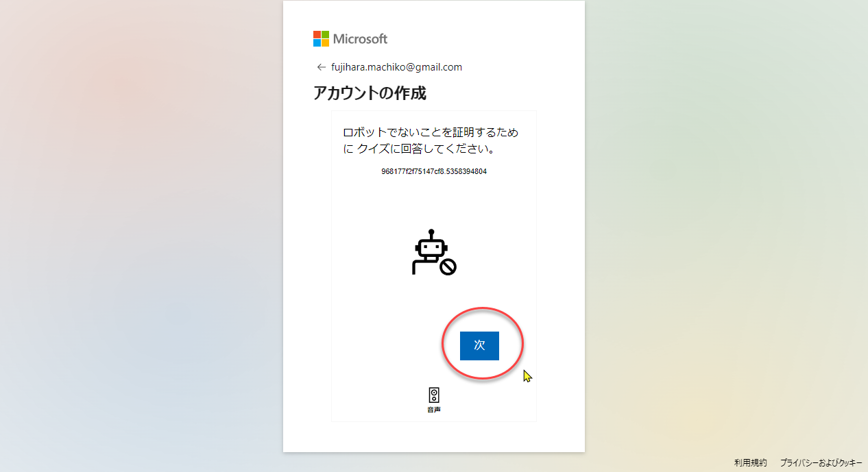Click the アカウントの作成 heading

tap(370, 93)
